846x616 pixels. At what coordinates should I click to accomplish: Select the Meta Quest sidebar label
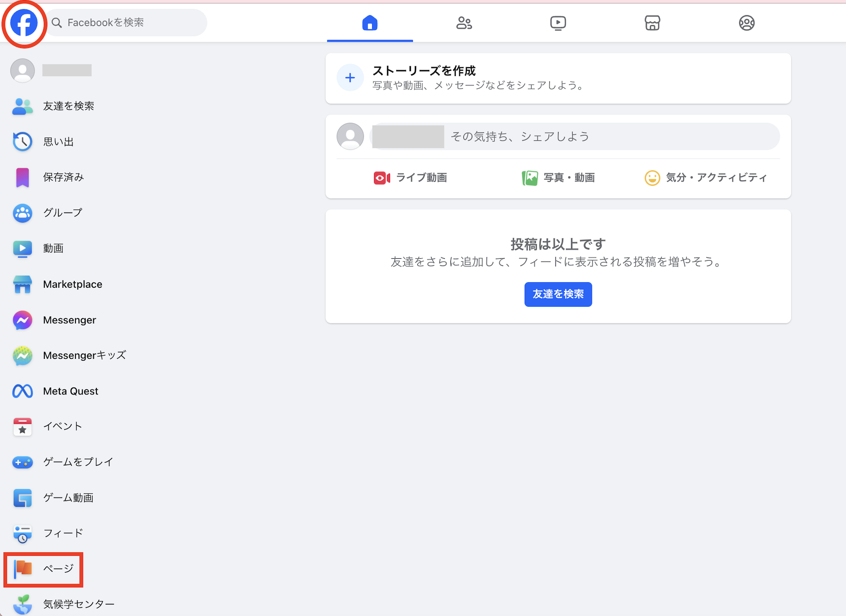tap(71, 391)
